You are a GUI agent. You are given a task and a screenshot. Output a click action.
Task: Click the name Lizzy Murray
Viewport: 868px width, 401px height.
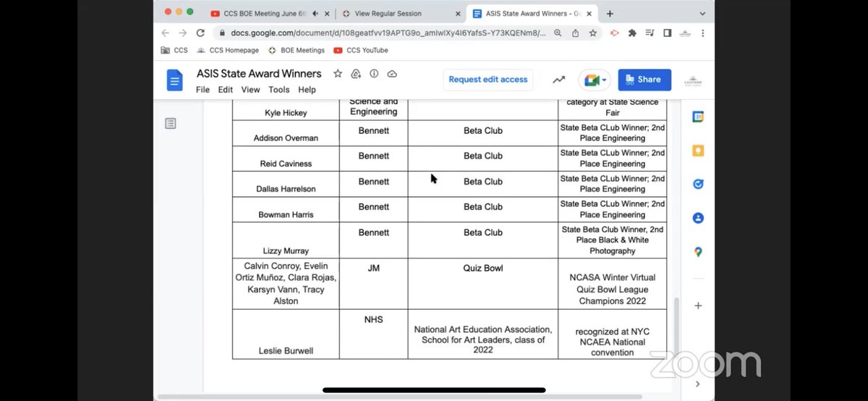[x=286, y=251]
